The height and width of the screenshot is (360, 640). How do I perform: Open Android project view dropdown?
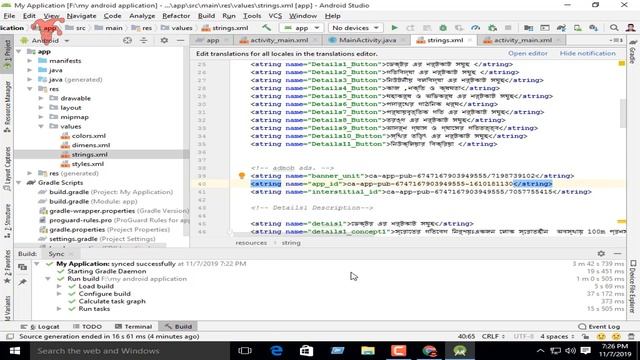coord(45,40)
